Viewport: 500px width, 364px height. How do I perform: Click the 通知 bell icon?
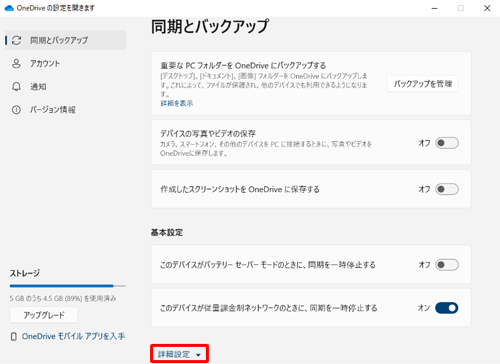click(16, 87)
